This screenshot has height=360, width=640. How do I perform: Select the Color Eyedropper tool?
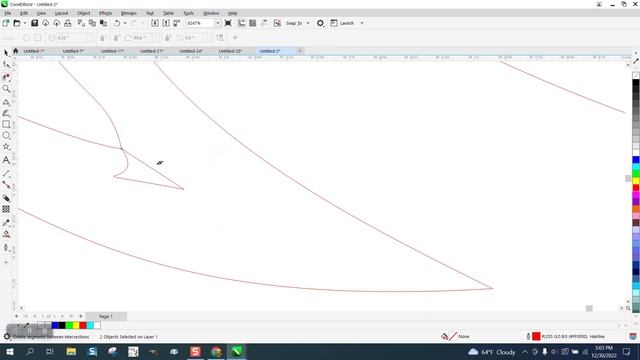(6, 222)
